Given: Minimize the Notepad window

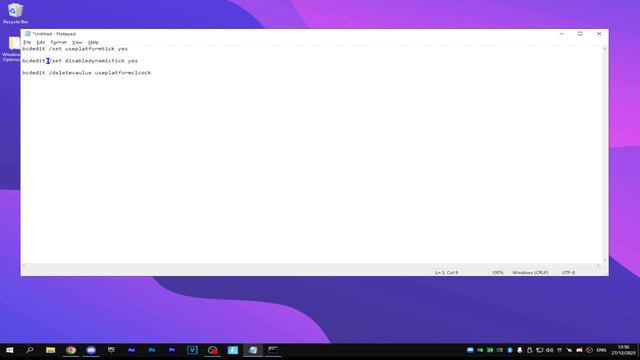Looking at the screenshot, I should click(562, 34).
